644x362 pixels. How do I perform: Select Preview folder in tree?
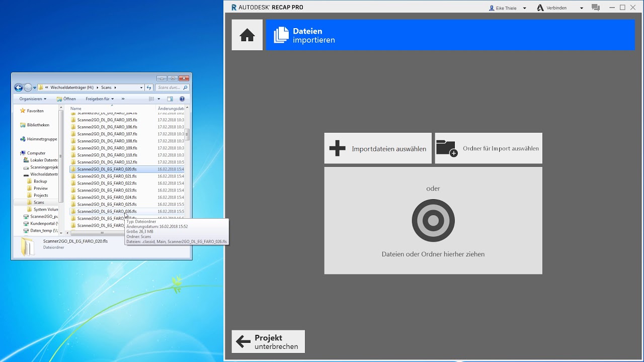(41, 188)
